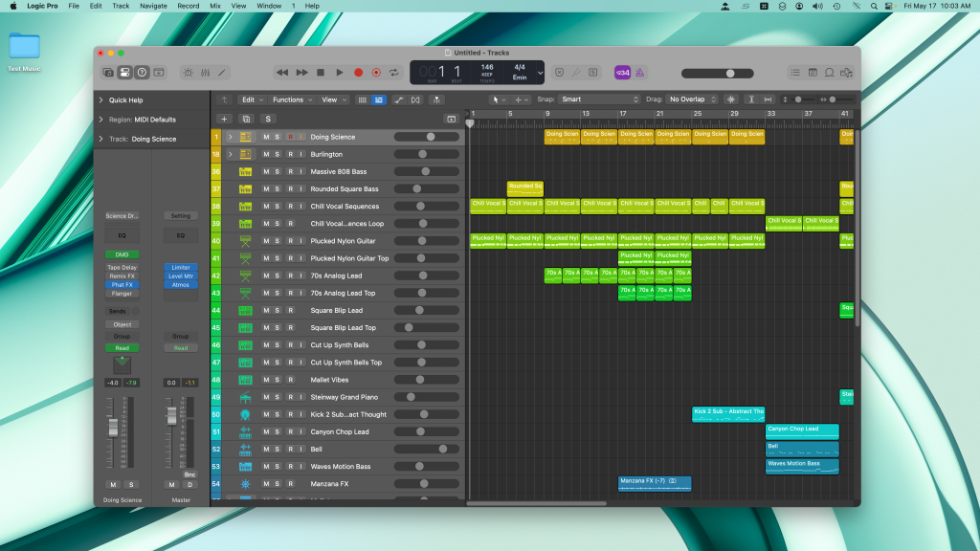The width and height of the screenshot is (980, 551).
Task: Click the Phat FX plug-in slot
Action: coord(122,285)
